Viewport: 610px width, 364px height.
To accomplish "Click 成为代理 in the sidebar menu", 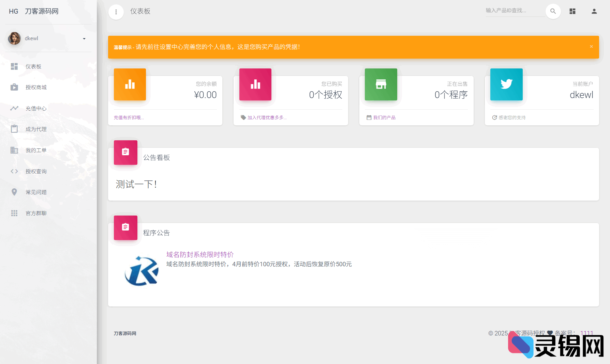I will (36, 129).
